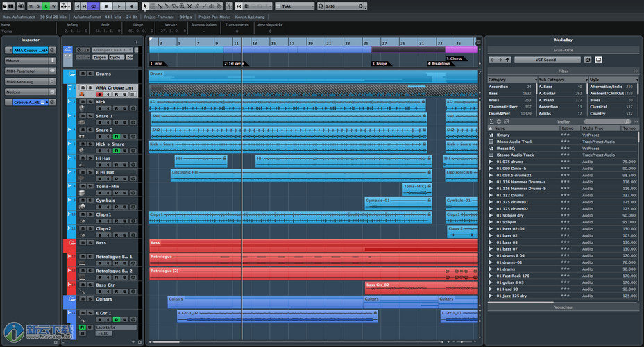Select the Line tool

[x=204, y=6]
